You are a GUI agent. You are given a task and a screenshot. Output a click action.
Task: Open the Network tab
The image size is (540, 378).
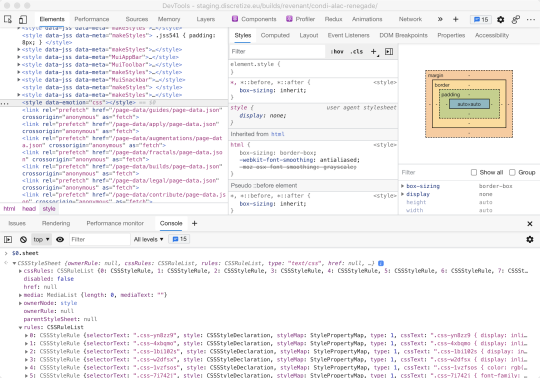point(410,19)
